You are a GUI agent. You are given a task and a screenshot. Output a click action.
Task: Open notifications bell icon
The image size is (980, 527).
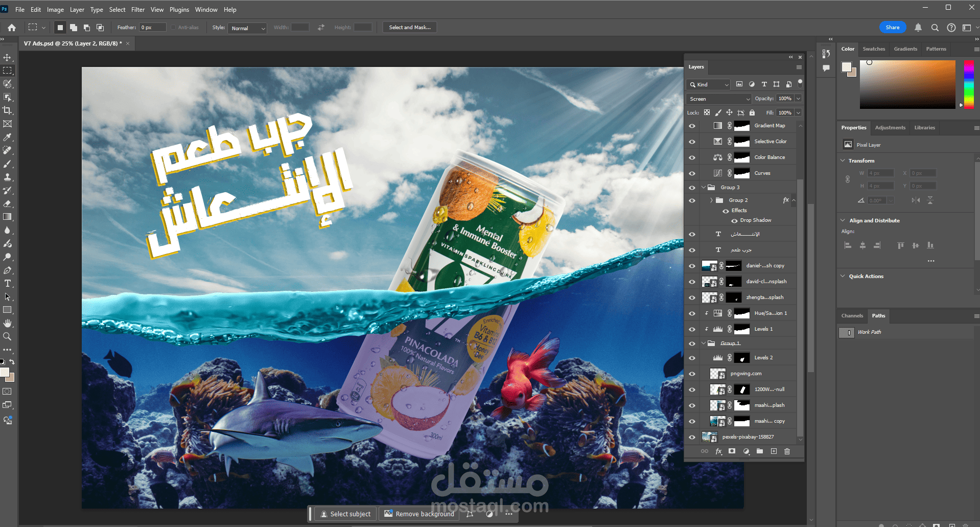click(918, 28)
